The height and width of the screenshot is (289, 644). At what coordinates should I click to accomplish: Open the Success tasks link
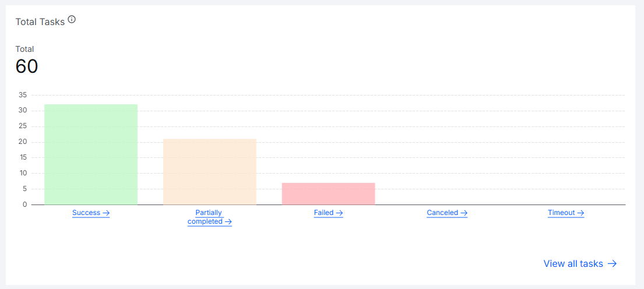point(91,213)
